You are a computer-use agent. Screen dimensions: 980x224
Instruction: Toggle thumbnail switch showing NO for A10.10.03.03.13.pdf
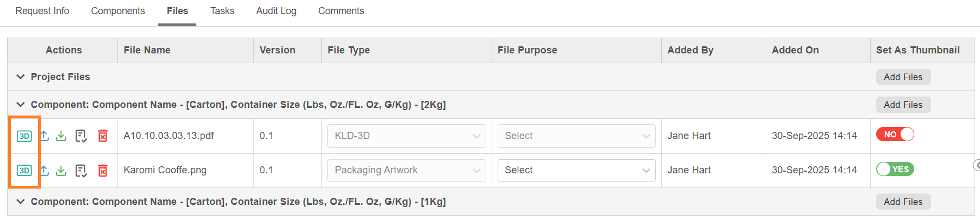click(895, 135)
